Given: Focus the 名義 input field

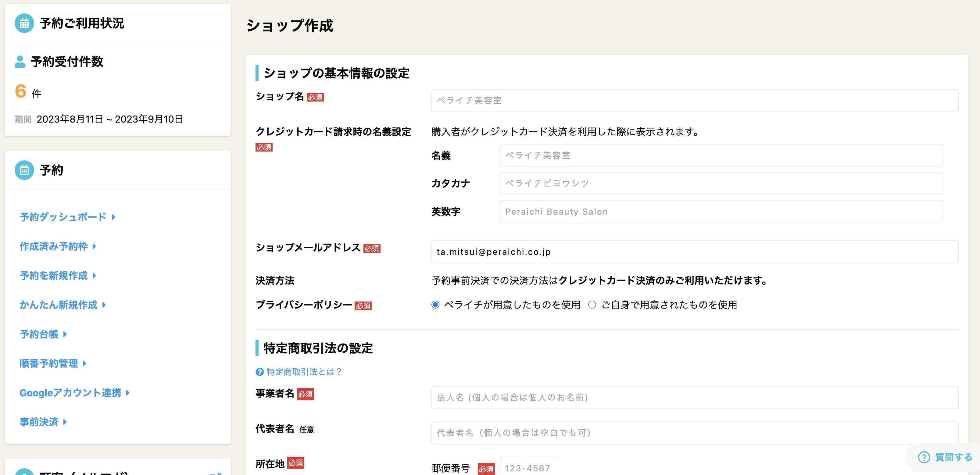Looking at the screenshot, I should pyautogui.click(x=721, y=155).
